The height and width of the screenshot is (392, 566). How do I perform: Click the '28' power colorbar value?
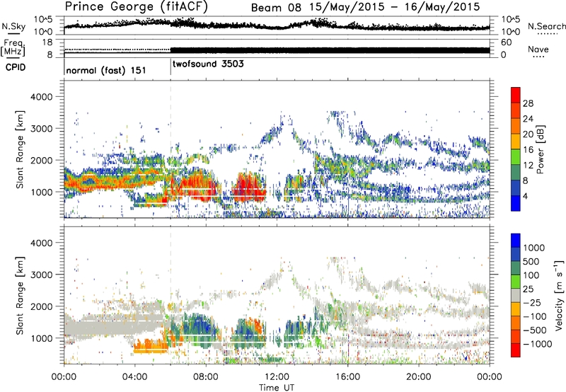pyautogui.click(x=528, y=103)
